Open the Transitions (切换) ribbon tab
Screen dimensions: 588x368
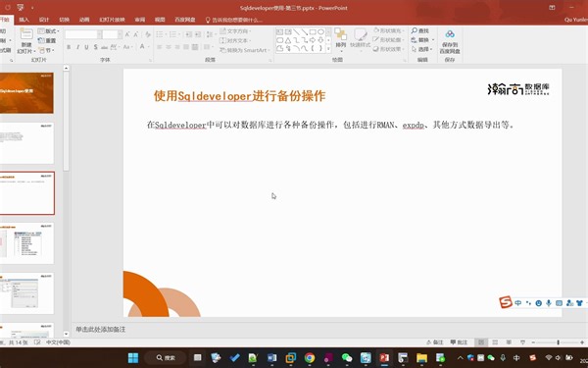coord(64,20)
